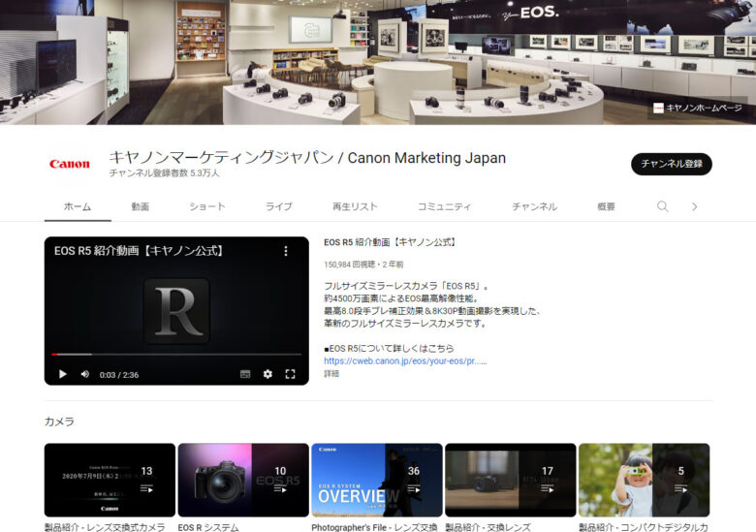756x532 pixels.
Task: Click video title overlay in player
Action: 139,251
